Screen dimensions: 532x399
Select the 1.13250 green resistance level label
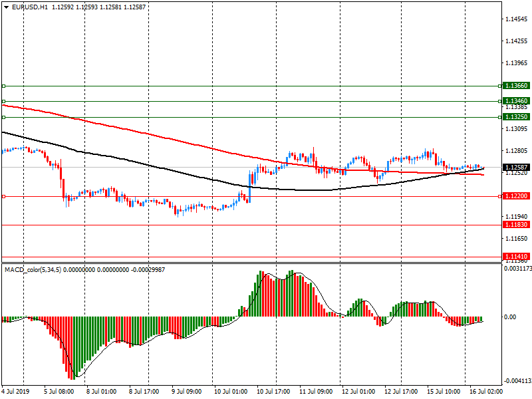[x=517, y=117]
